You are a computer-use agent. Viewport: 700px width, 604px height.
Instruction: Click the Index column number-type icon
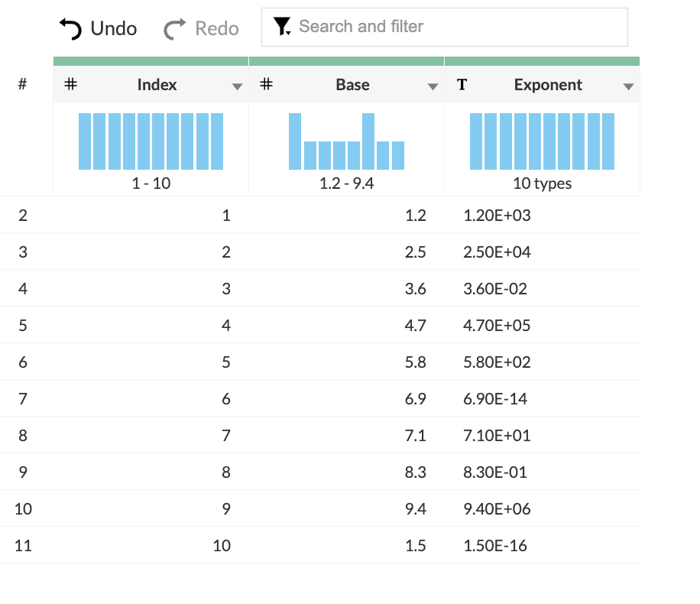70,85
